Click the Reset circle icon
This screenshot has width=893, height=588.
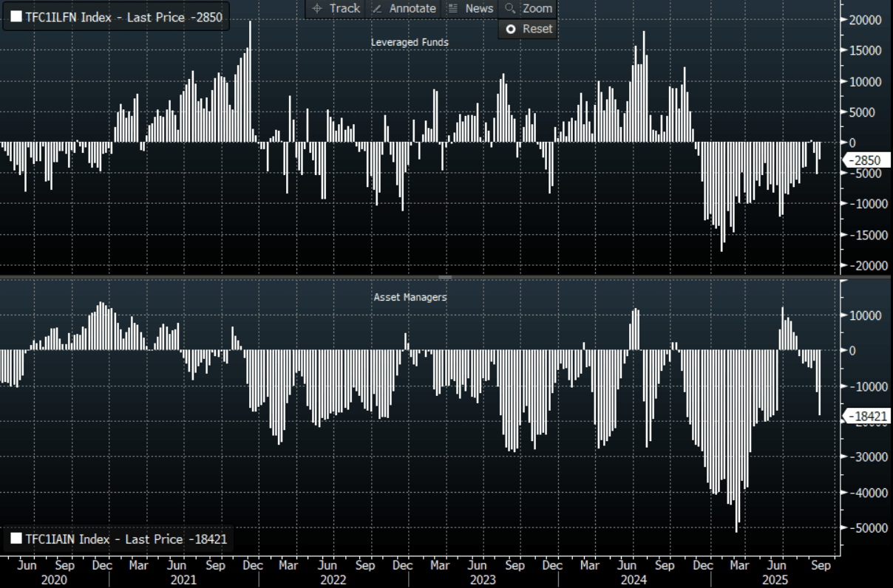[509, 29]
